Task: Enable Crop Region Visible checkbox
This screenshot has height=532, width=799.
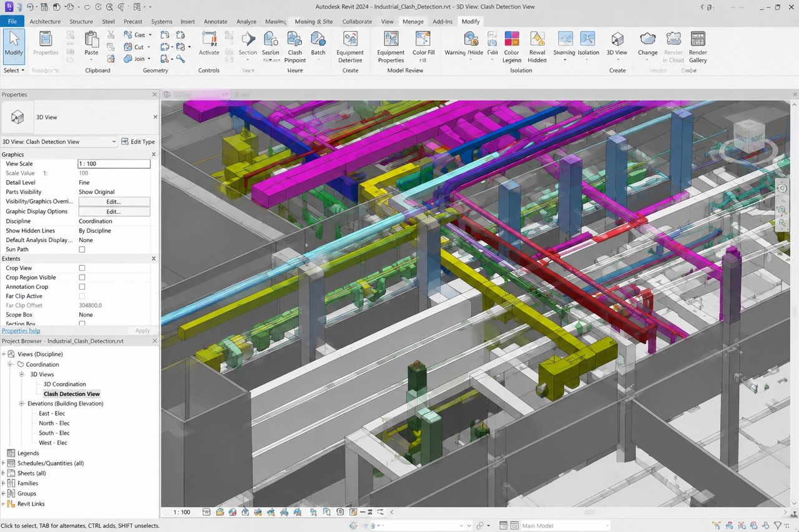Action: (82, 278)
